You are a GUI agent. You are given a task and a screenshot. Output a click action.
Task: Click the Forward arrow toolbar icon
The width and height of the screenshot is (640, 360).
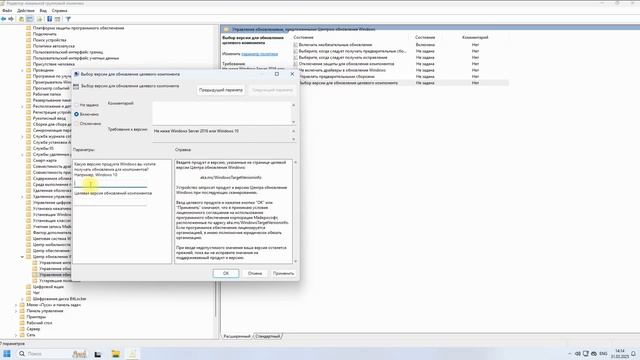[x=11, y=19]
